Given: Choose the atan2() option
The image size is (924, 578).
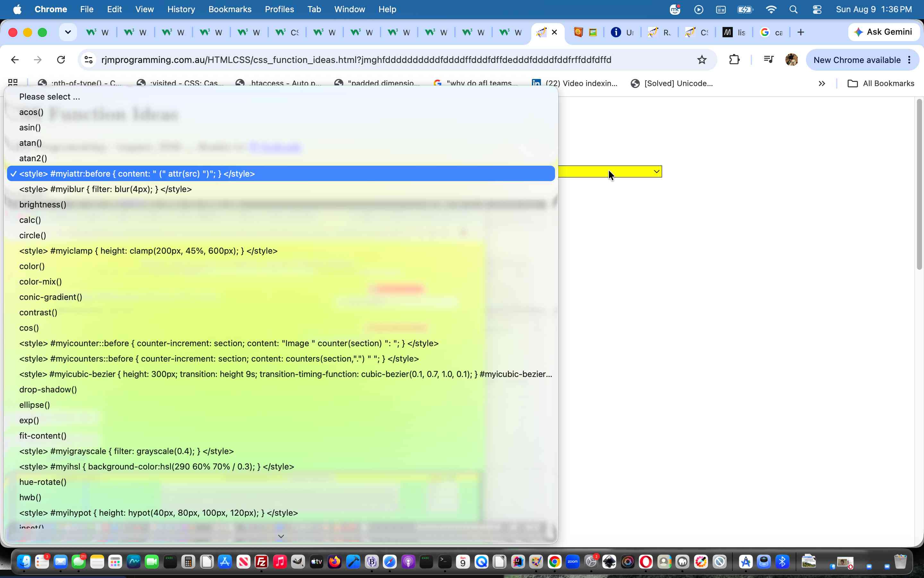Looking at the screenshot, I should point(281,158).
